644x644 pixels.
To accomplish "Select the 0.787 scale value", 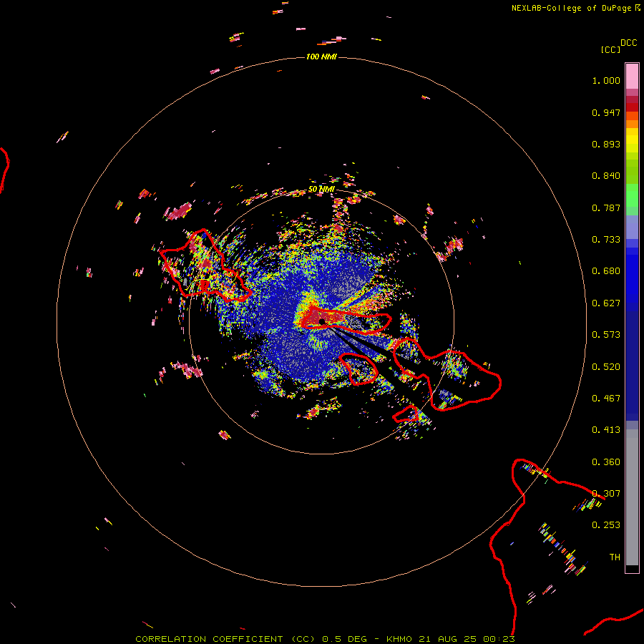I will click(606, 208).
